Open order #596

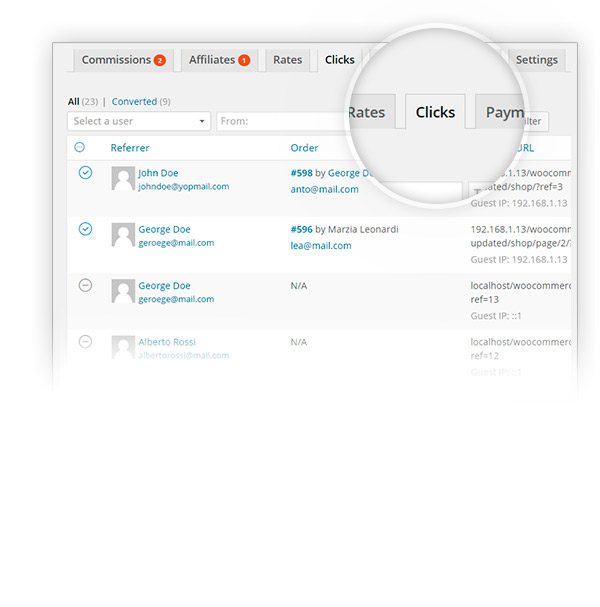point(302,229)
